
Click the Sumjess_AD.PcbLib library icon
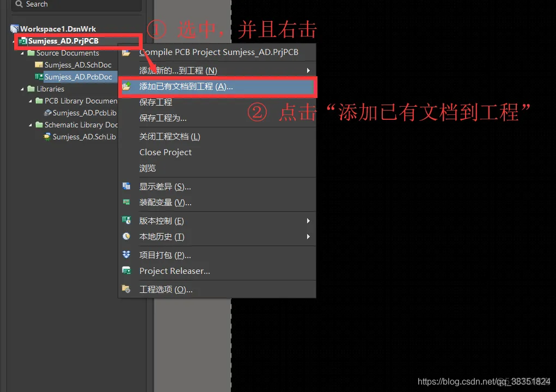(47, 113)
